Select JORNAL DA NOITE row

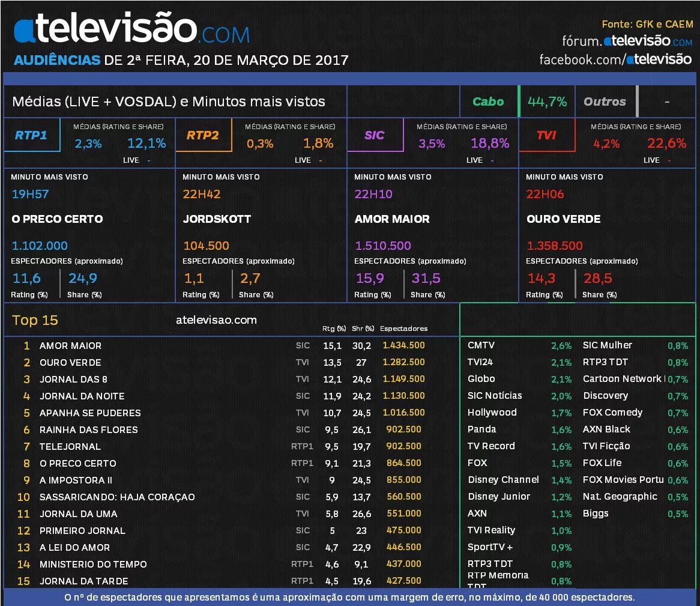[x=232, y=396]
